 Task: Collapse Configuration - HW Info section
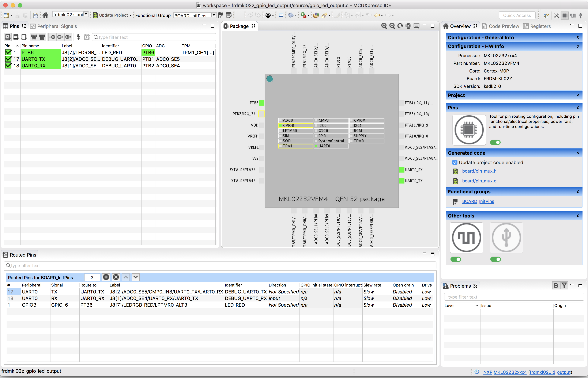[x=578, y=46]
